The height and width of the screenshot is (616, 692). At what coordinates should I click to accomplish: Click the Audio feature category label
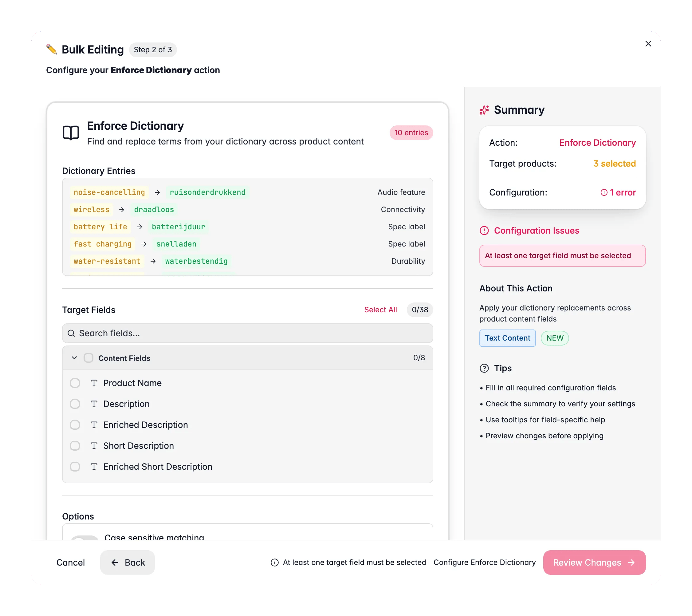click(x=401, y=192)
